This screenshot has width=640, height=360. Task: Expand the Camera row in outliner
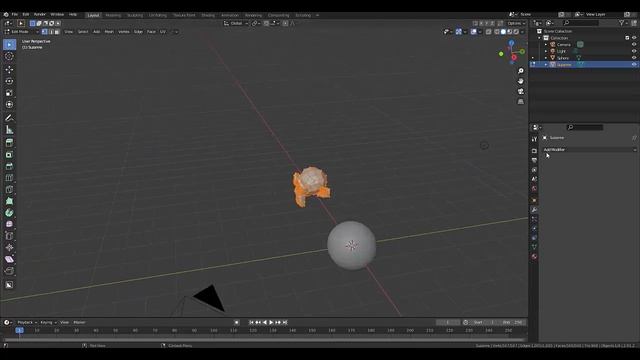(x=546, y=44)
